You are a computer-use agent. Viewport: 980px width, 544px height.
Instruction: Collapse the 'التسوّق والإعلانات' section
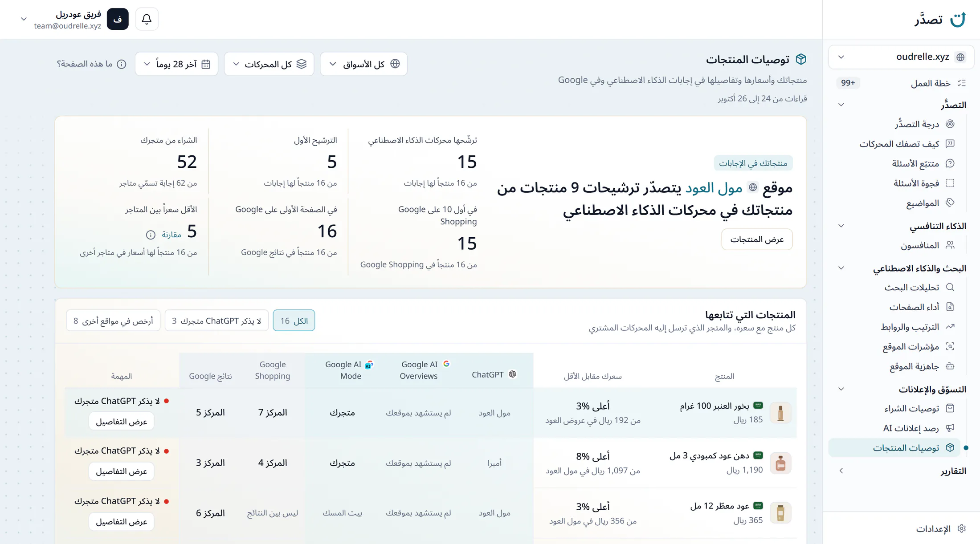tap(841, 389)
